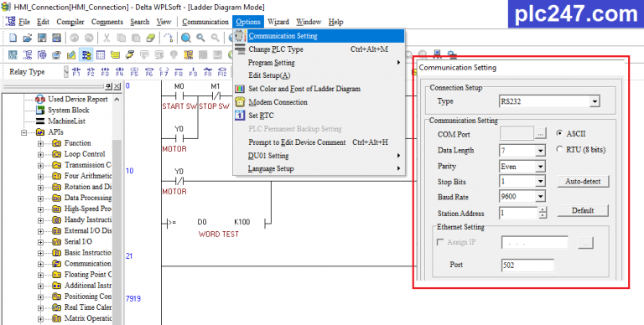This screenshot has height=325, width=644.
Task: Open the Parity Even dropdown
Action: coord(541,166)
